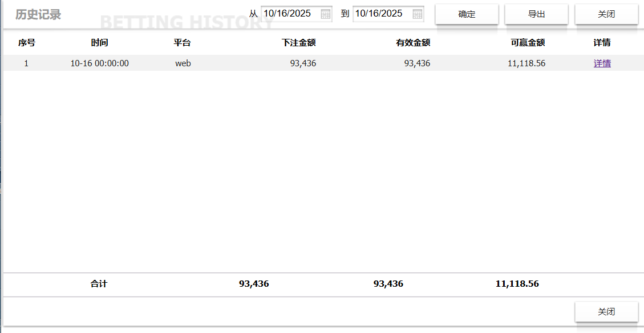Close the dialog with the top 关闭 button
Viewport: 644px width, 333px height.
tap(606, 14)
